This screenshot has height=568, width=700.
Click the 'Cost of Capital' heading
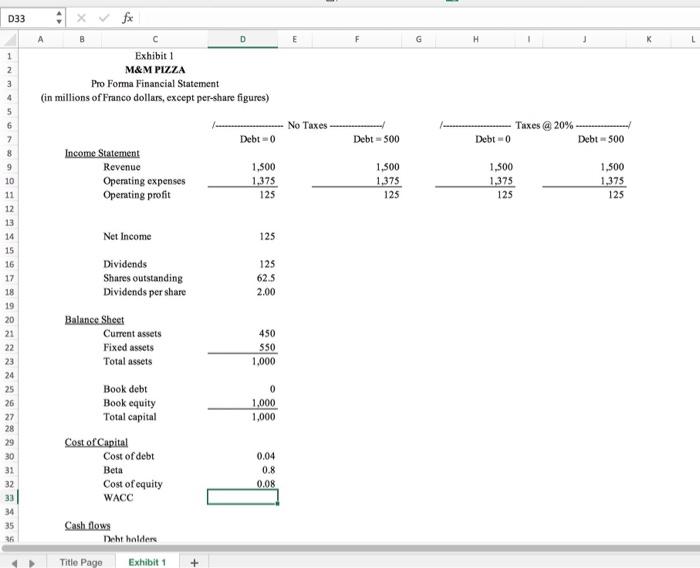click(x=96, y=442)
